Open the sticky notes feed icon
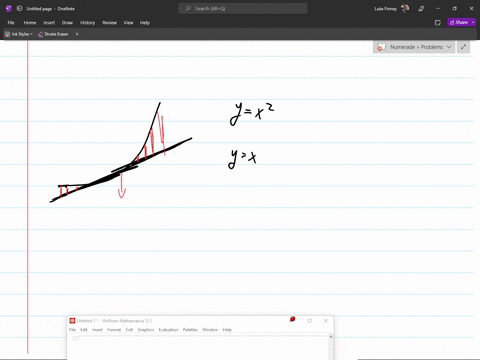The width and height of the screenshot is (480, 360). (438, 23)
